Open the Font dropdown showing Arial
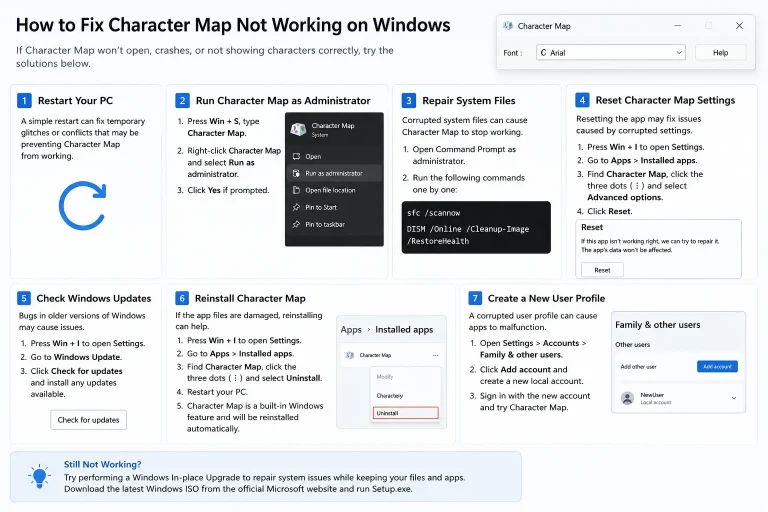 click(611, 52)
